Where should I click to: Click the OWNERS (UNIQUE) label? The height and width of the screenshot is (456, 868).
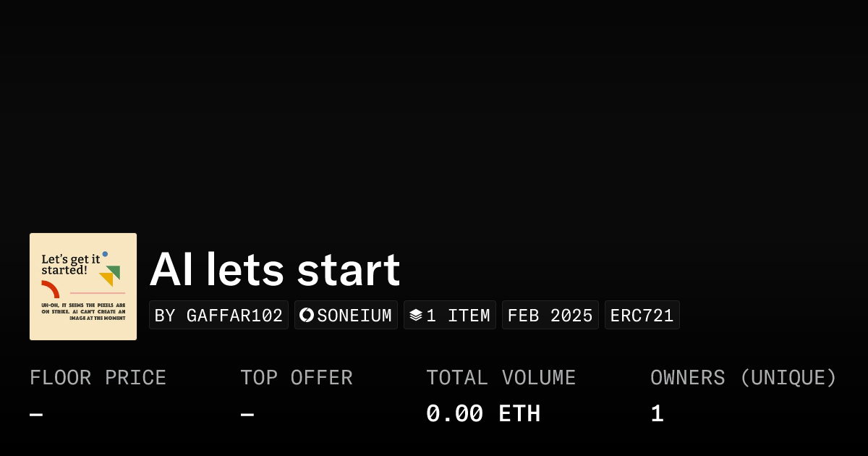tap(744, 378)
